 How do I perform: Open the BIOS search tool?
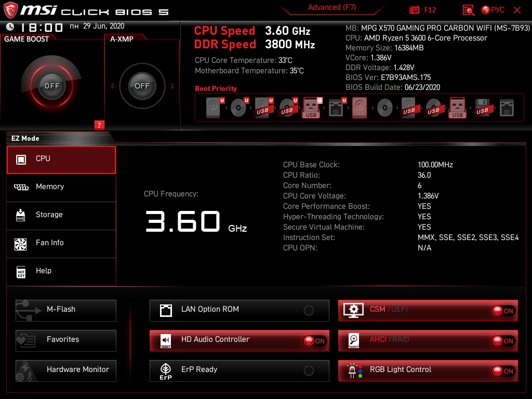click(x=468, y=10)
